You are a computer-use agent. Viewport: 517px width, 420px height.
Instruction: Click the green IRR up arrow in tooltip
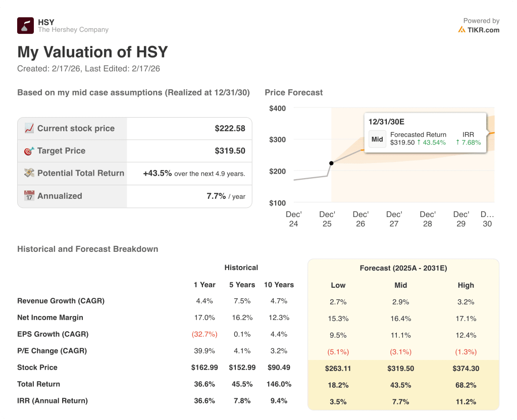pos(458,143)
